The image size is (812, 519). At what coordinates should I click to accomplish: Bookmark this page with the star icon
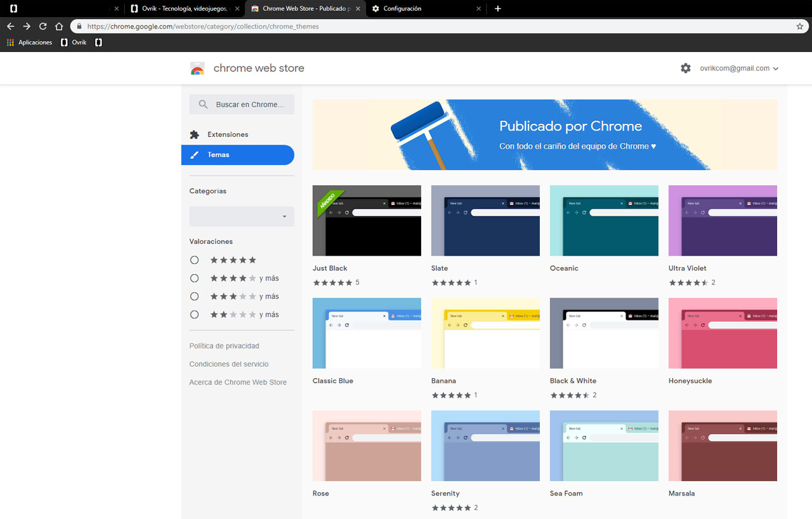click(x=800, y=27)
